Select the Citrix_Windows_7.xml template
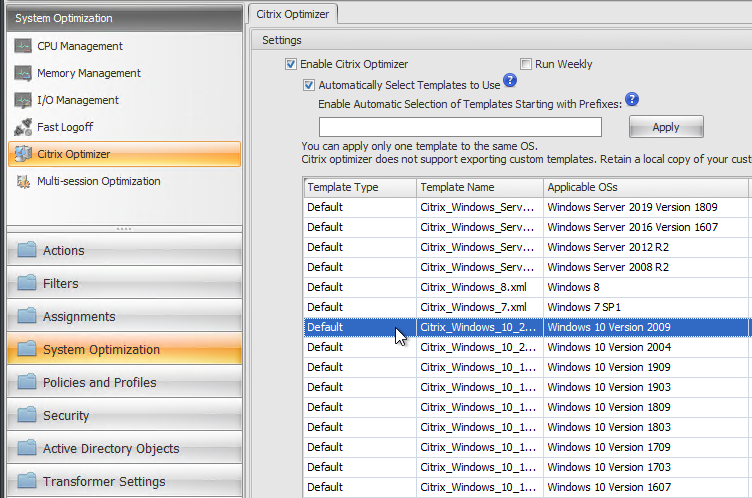 pos(526,307)
